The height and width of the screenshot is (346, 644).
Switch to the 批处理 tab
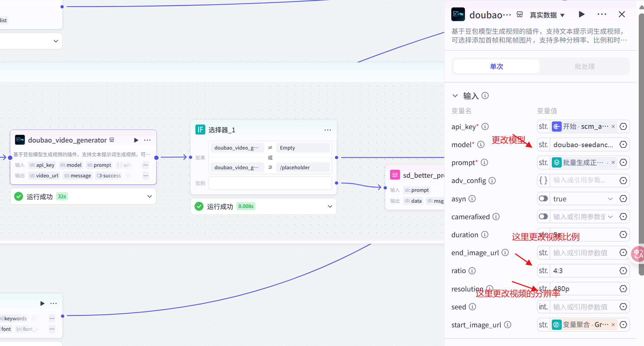pyautogui.click(x=584, y=67)
